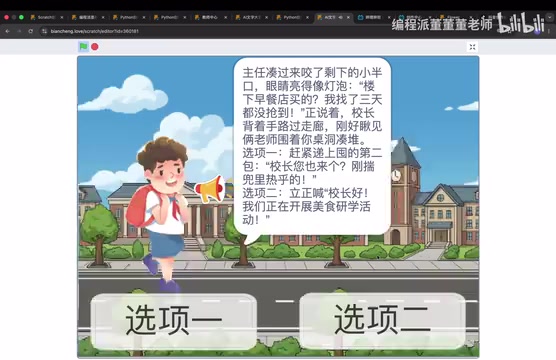Click the story speech bubble text
This screenshot has height=360, width=556.
click(312, 146)
